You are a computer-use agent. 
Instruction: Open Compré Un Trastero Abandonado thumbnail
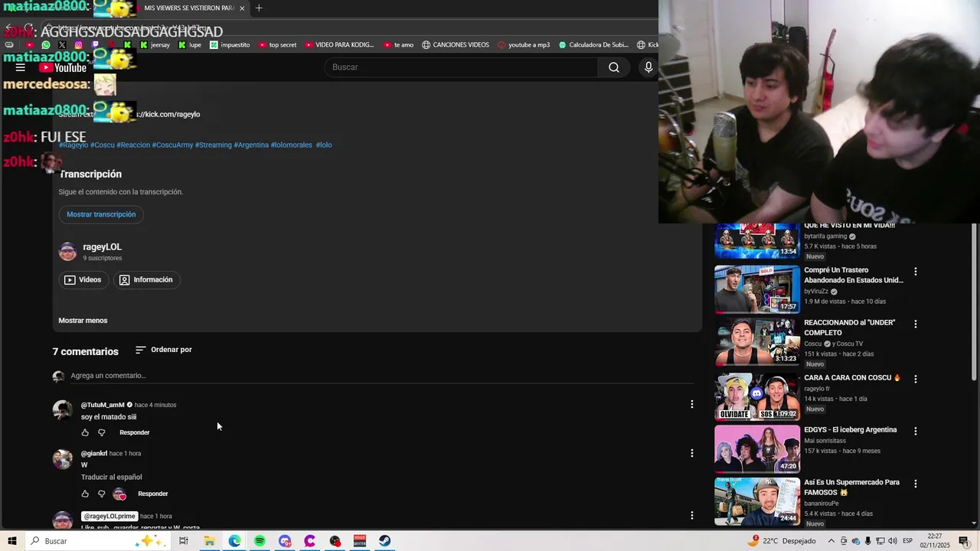756,289
